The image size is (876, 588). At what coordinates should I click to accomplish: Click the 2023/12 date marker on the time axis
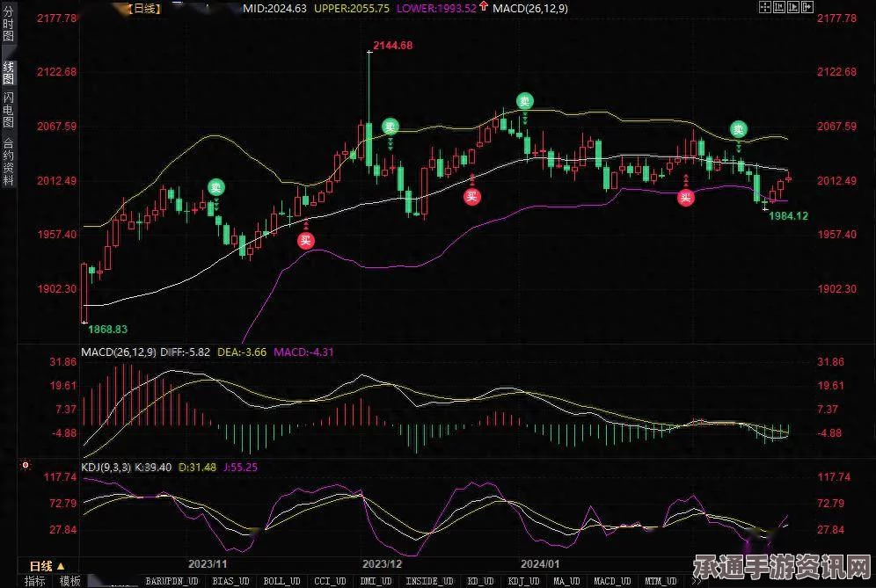pos(382,564)
